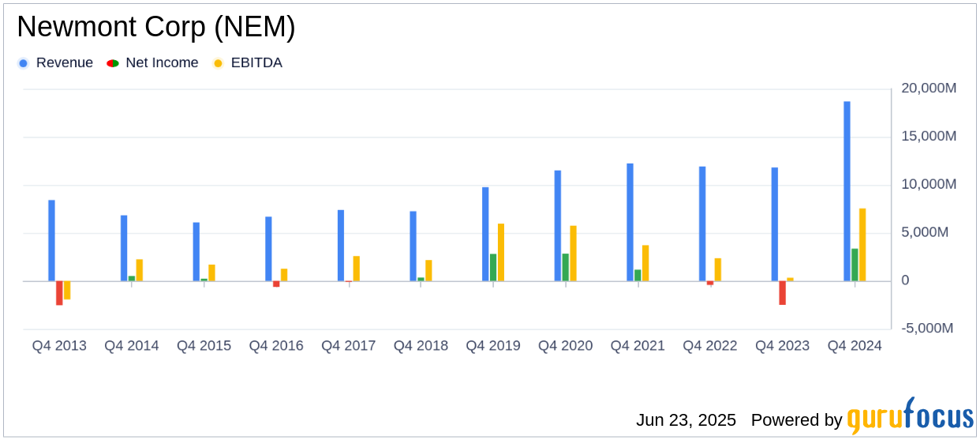
Task: Click the Newmont Corp (NEM) title
Action: (x=156, y=28)
